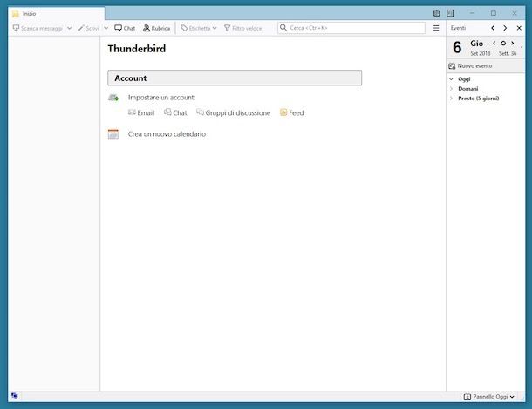Set up an Email account
Image resolution: width=532 pixels, height=409 pixels.
141,113
